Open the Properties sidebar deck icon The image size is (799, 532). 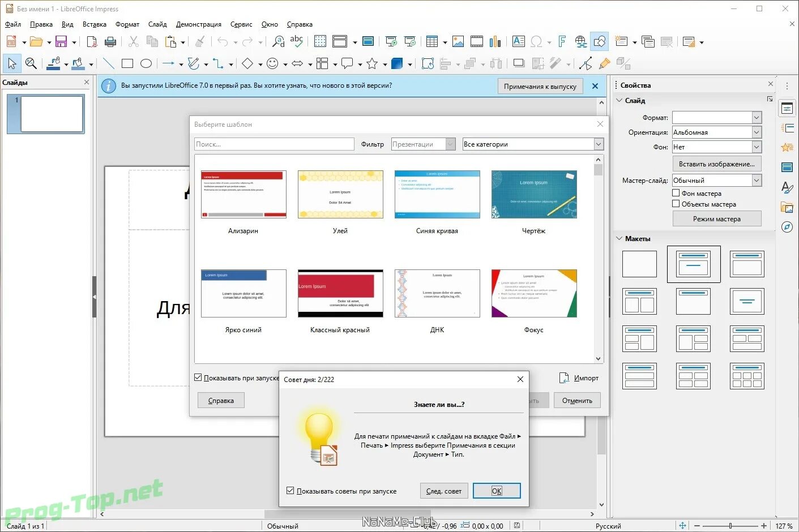[x=787, y=109]
